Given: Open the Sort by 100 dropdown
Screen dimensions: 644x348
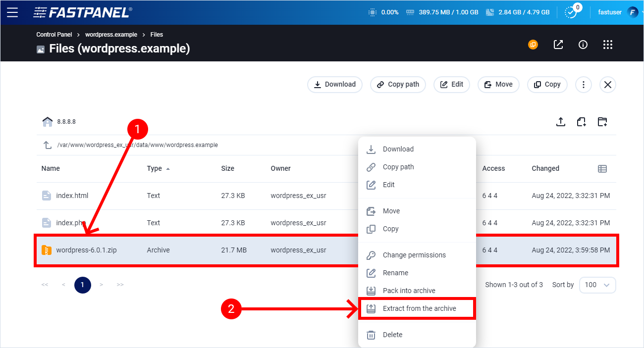Looking at the screenshot, I should pos(597,285).
